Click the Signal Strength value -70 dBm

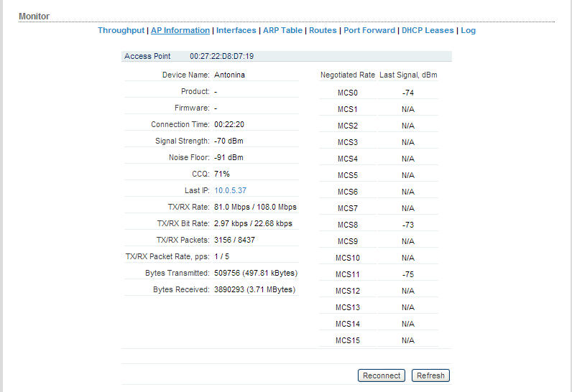pyautogui.click(x=229, y=141)
